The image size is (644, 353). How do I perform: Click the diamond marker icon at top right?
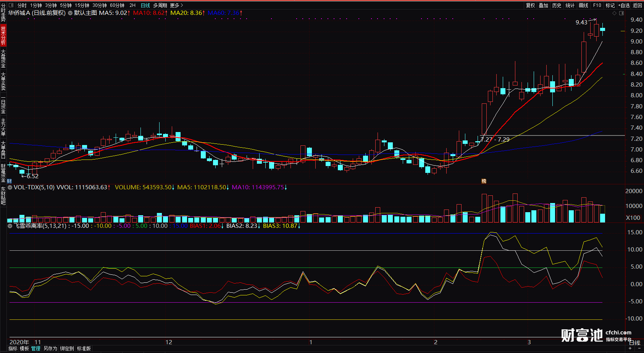coord(614,13)
